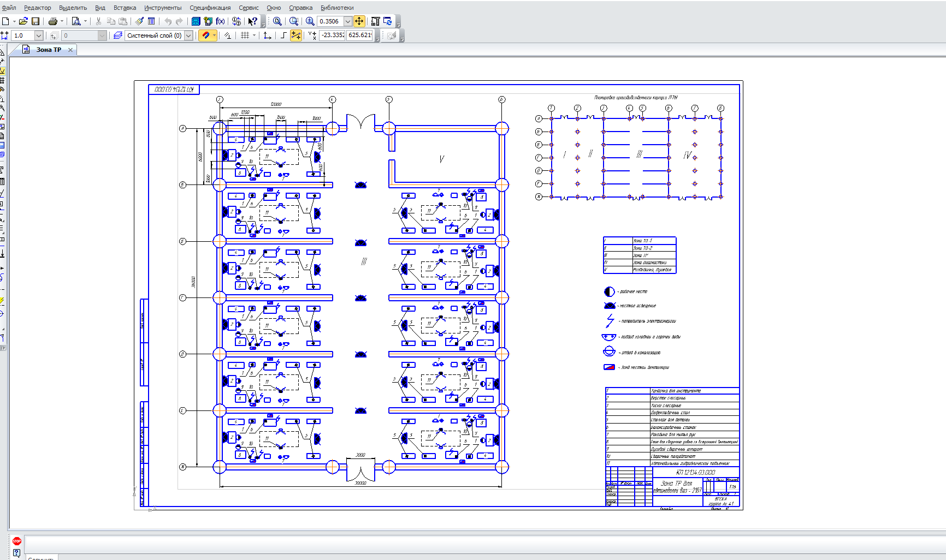The image size is (946, 560).
Task: Open the Спецификация menu
Action: (x=210, y=8)
